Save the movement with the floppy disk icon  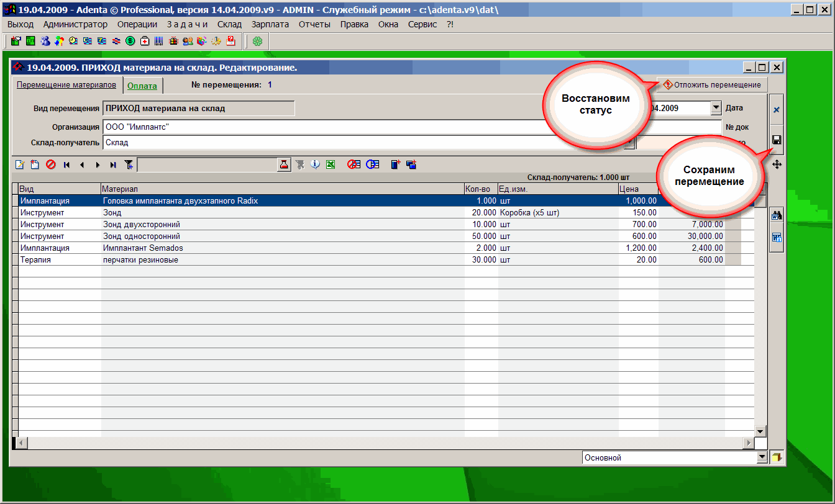776,140
